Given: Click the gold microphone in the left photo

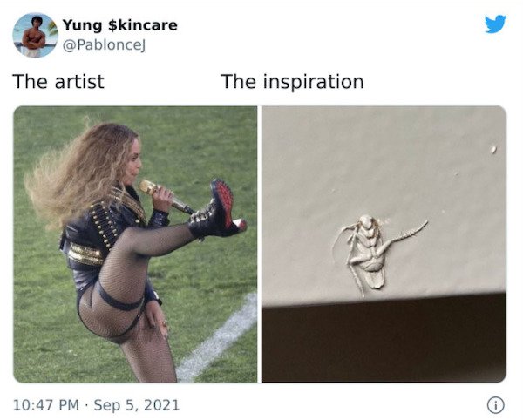Looking at the screenshot, I should click(165, 196).
